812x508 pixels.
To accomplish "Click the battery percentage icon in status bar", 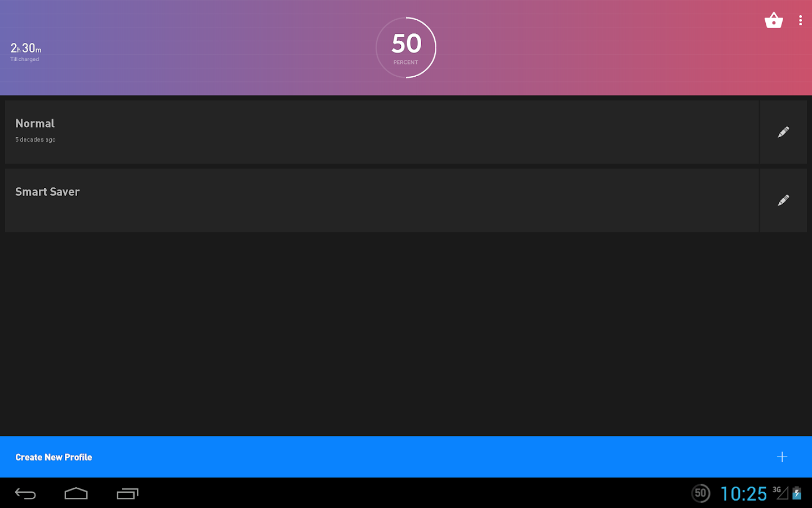I will pyautogui.click(x=701, y=493).
